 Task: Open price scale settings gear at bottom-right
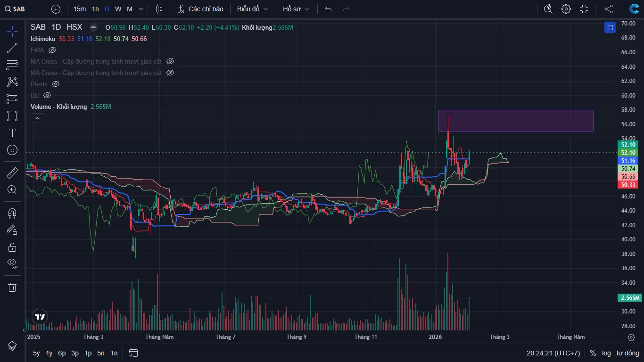click(x=631, y=337)
